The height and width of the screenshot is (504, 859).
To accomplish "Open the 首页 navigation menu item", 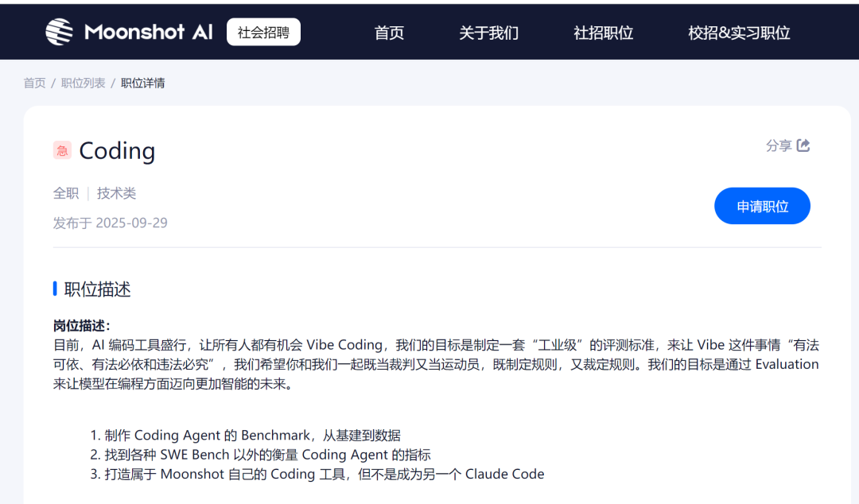I will coord(389,33).
